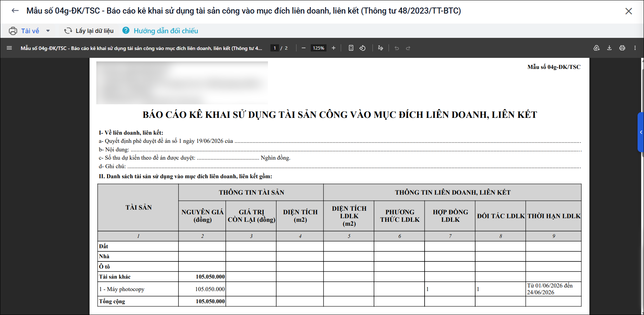Click the 125% zoom level field
The width and height of the screenshot is (644, 315).
click(x=319, y=48)
